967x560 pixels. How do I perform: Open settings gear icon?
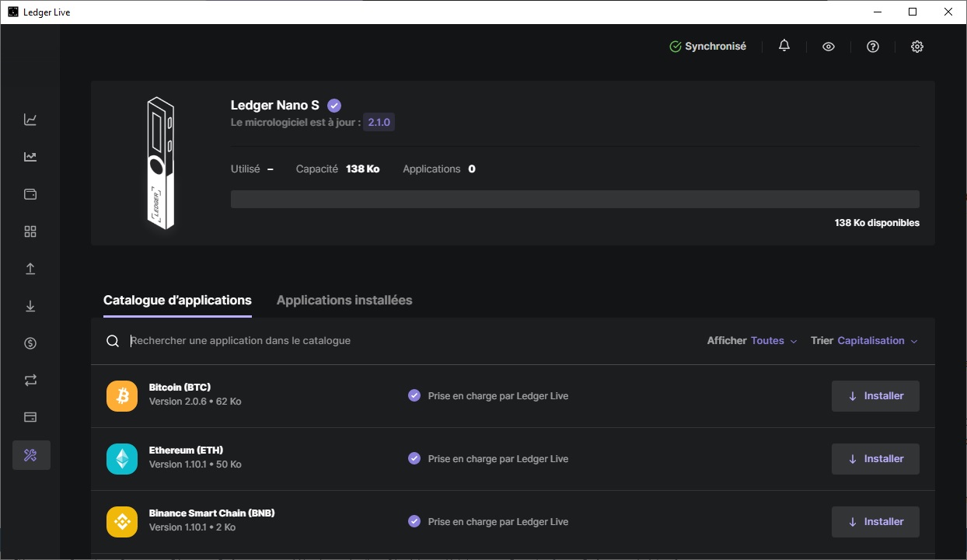click(x=917, y=47)
